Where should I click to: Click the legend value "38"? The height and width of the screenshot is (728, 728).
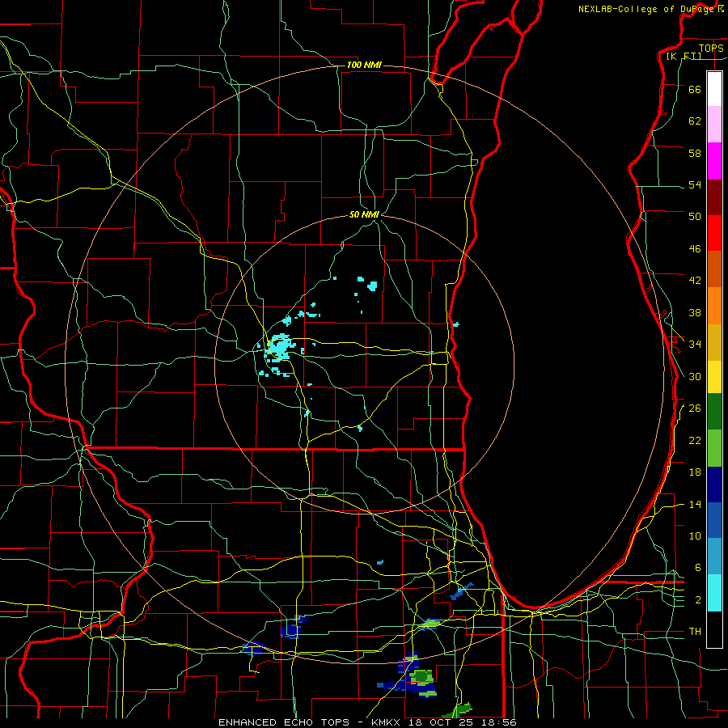(695, 312)
